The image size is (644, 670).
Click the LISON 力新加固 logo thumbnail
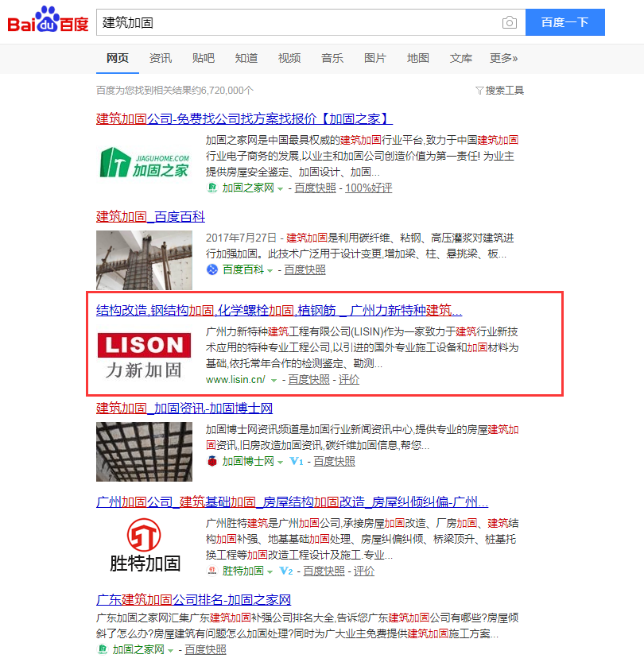145,356
